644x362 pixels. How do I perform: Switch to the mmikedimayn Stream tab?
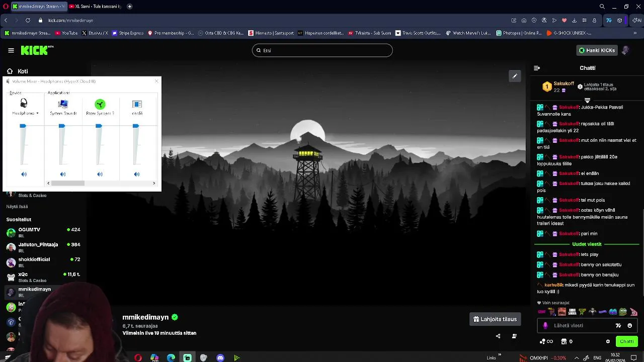[38, 7]
